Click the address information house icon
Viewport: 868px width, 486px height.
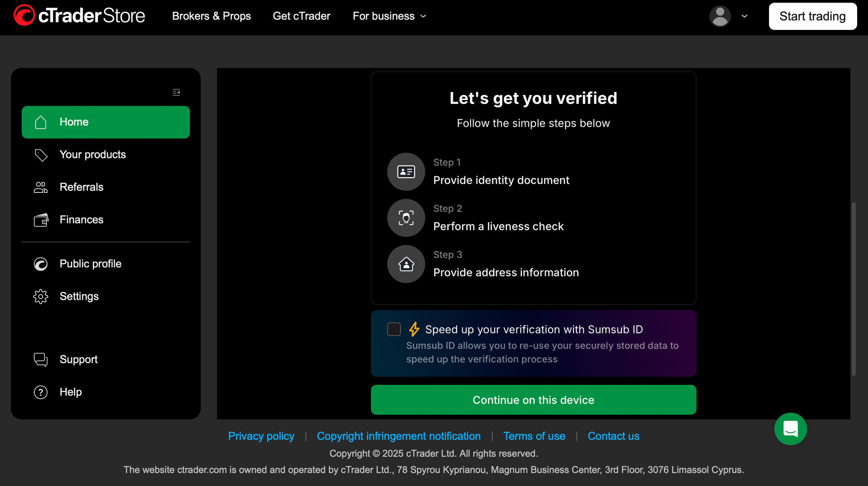click(x=406, y=264)
